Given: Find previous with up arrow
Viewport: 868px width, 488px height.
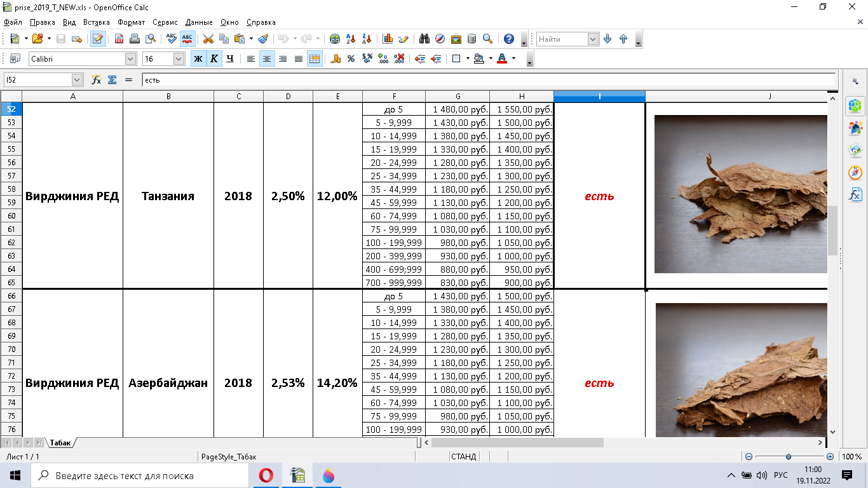Looking at the screenshot, I should pos(623,39).
